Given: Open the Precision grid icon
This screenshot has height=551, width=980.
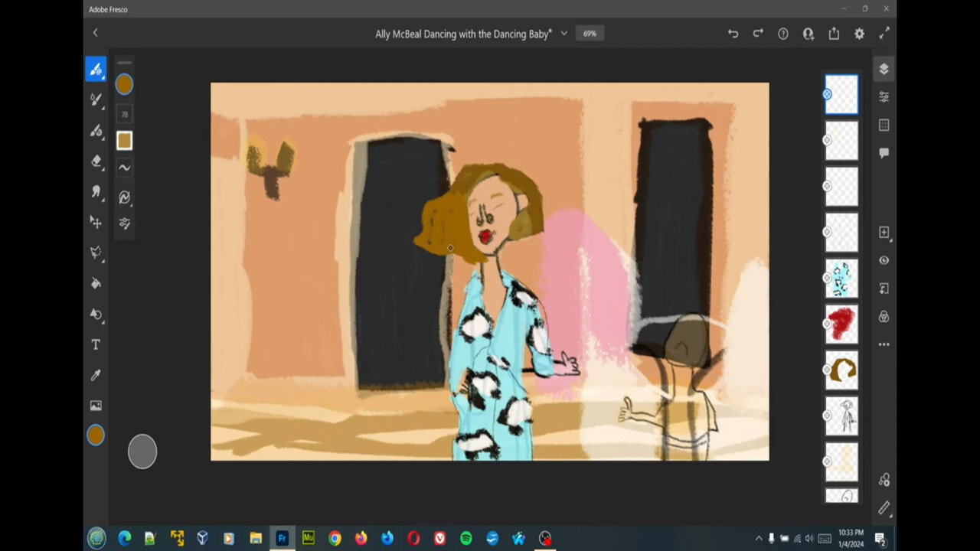Looking at the screenshot, I should coord(884,125).
